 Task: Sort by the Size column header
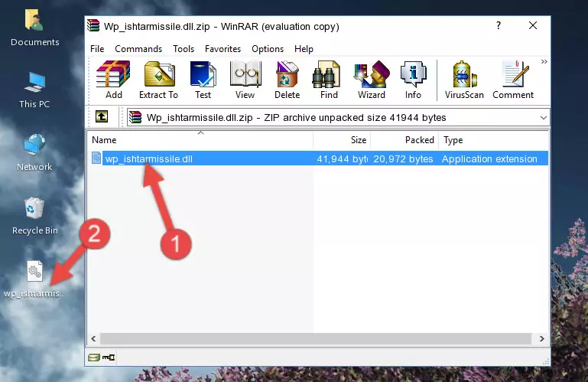[x=342, y=140]
